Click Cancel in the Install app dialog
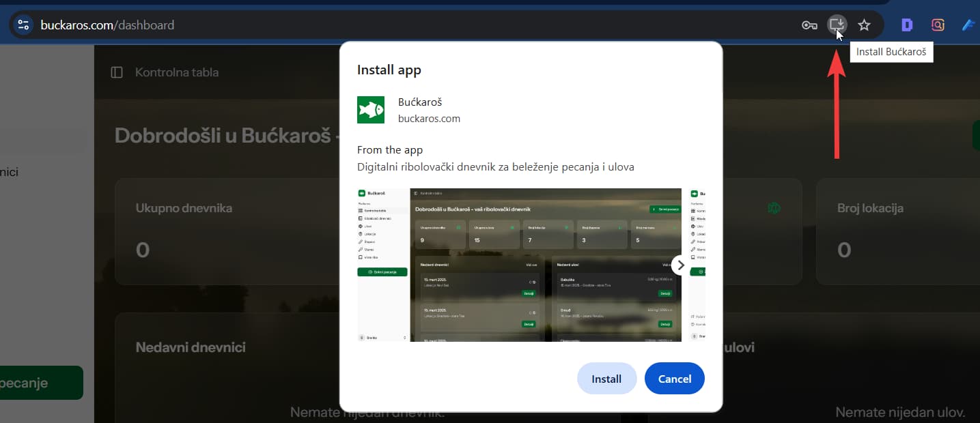Viewport: 980px width, 423px height. point(675,379)
